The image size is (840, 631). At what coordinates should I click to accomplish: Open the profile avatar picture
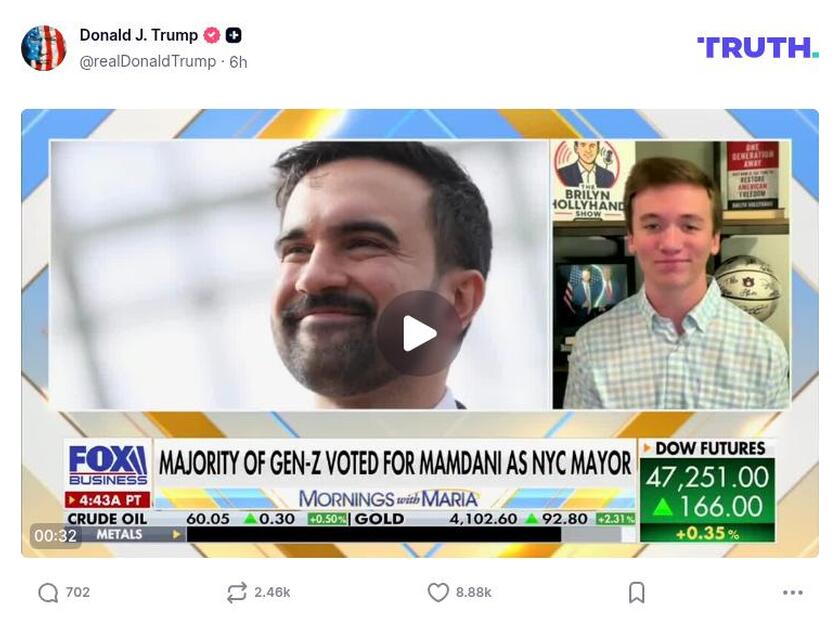43,48
